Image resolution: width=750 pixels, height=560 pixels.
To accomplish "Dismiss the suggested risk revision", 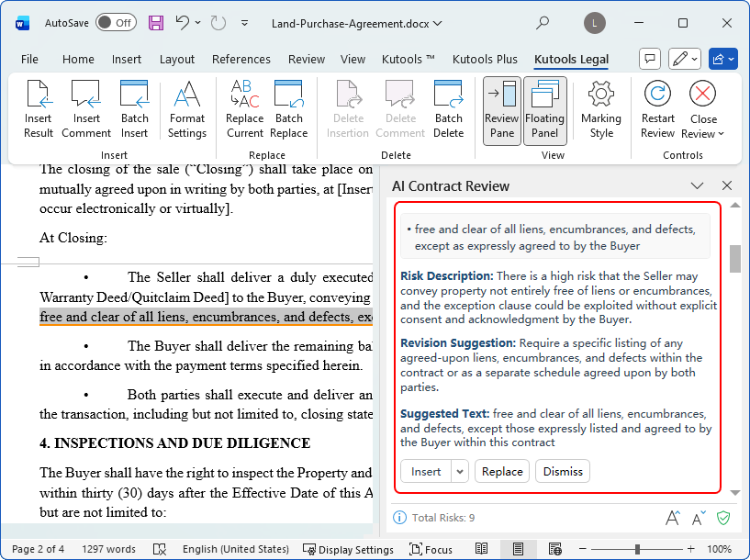I will (x=562, y=471).
